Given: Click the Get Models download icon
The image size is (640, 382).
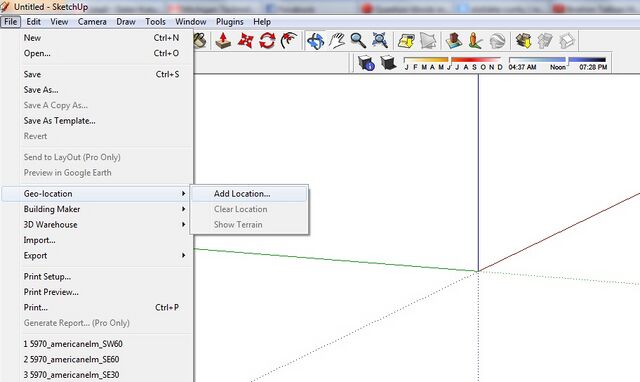Looking at the screenshot, I should [523, 41].
